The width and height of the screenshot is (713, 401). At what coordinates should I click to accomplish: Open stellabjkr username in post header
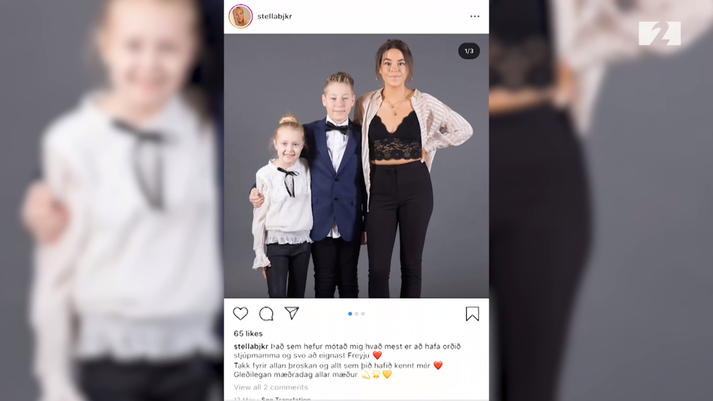275,16
